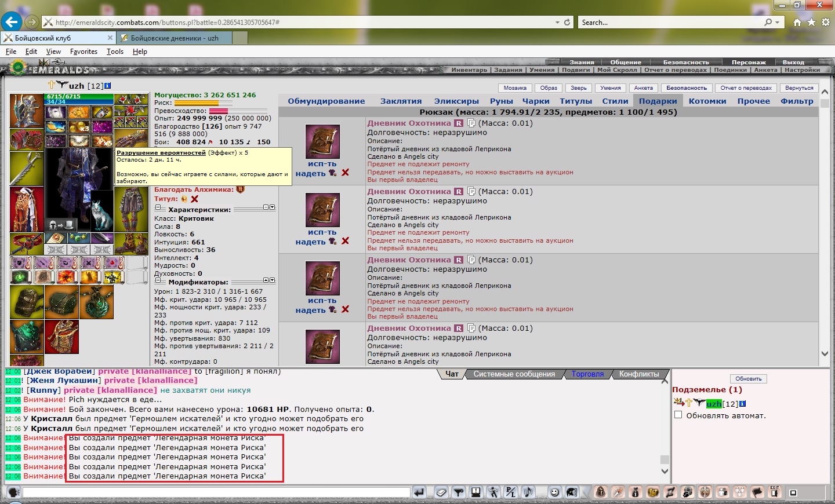This screenshot has width=835, height=504.
Task: Click down arrow on Характеристики header
Action: click(273, 207)
